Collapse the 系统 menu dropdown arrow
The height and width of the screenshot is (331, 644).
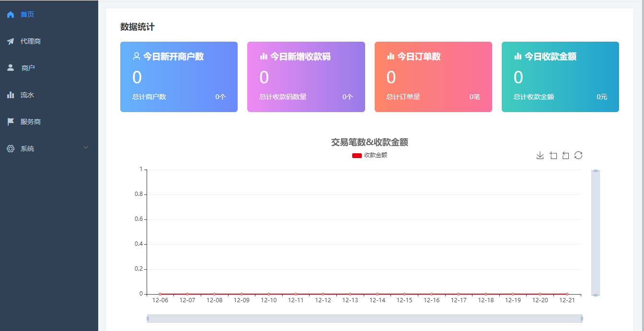tap(86, 147)
